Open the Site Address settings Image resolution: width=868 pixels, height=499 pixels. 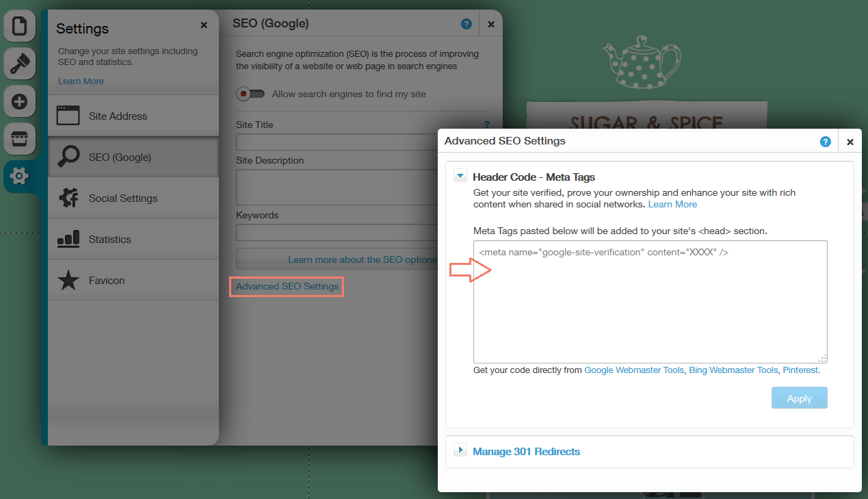pyautogui.click(x=133, y=116)
